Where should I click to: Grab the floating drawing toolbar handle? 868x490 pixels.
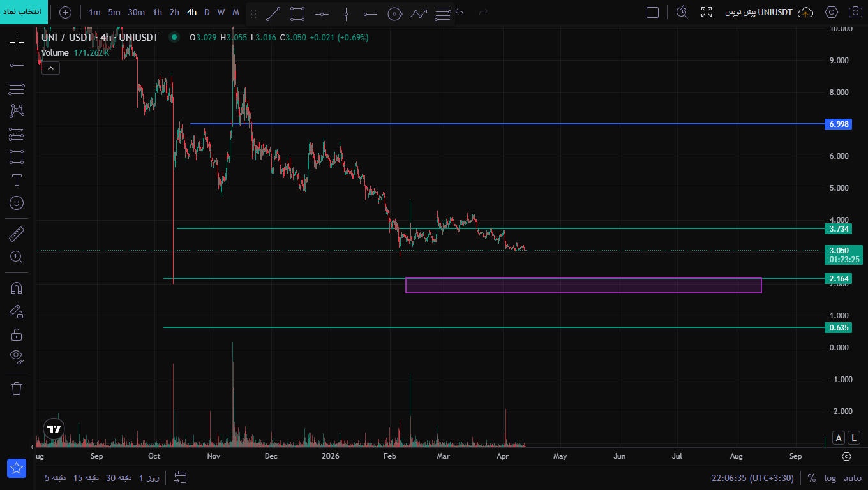coord(253,13)
